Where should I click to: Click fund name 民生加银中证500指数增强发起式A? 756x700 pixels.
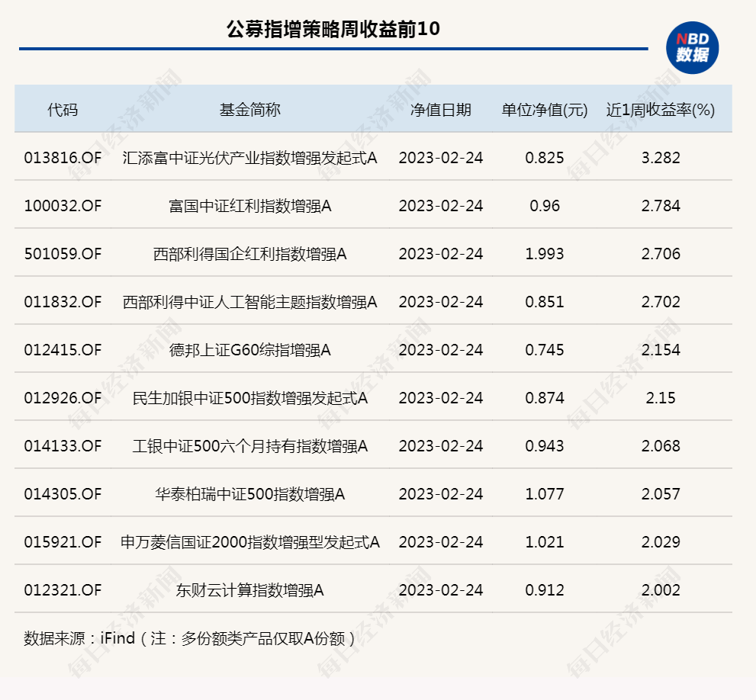click(249, 398)
